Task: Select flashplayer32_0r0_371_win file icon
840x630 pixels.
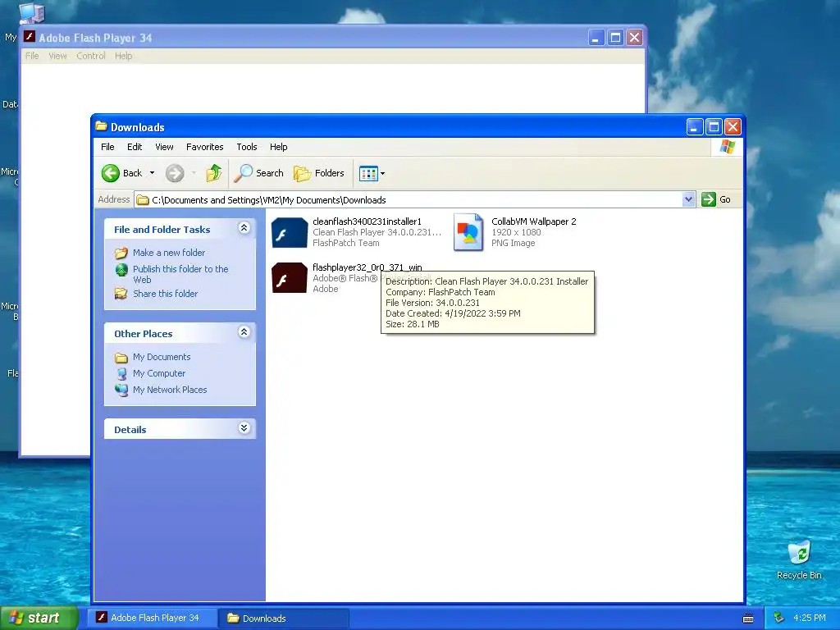Action: (290, 277)
